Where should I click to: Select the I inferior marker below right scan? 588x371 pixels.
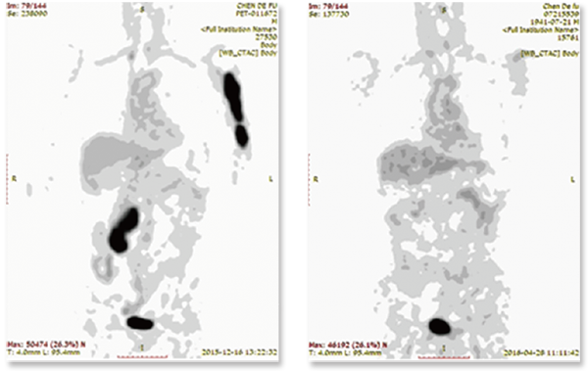[444, 348]
